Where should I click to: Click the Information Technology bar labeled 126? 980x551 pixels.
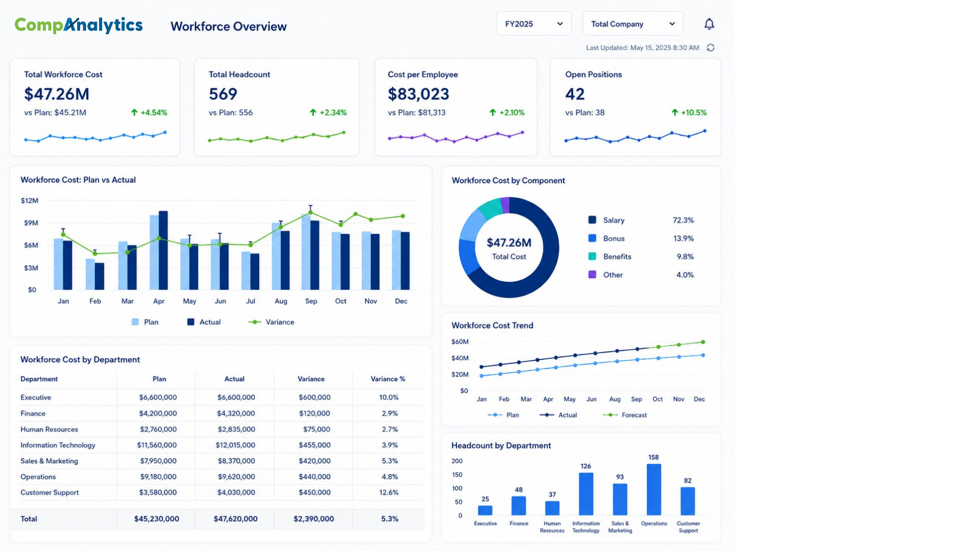[x=586, y=494]
